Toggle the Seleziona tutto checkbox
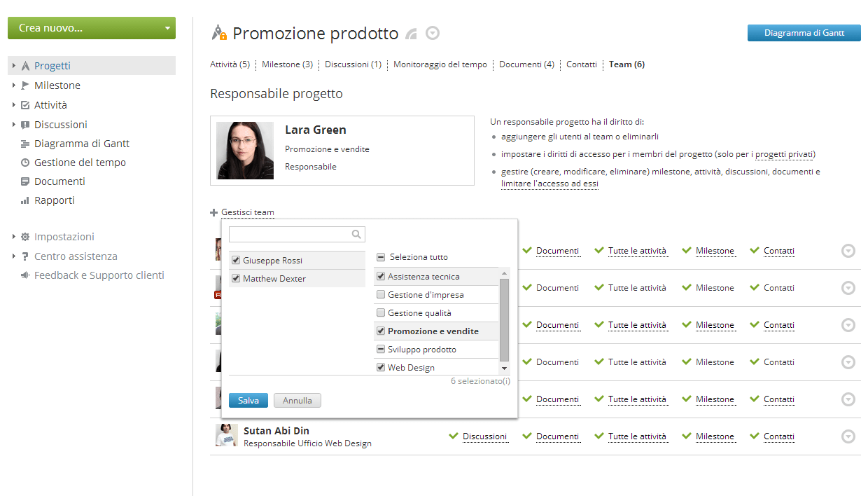Screen dimensions: 868x496 (x=381, y=257)
